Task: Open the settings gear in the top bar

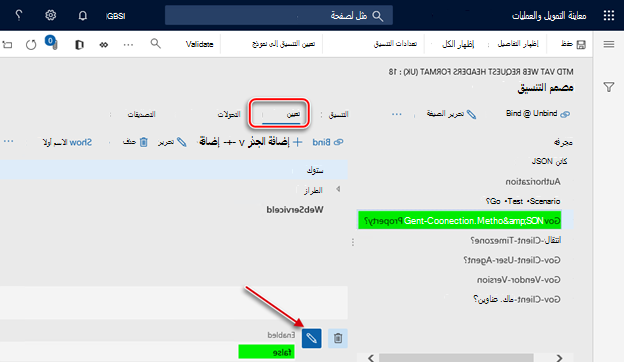Action: click(51, 16)
